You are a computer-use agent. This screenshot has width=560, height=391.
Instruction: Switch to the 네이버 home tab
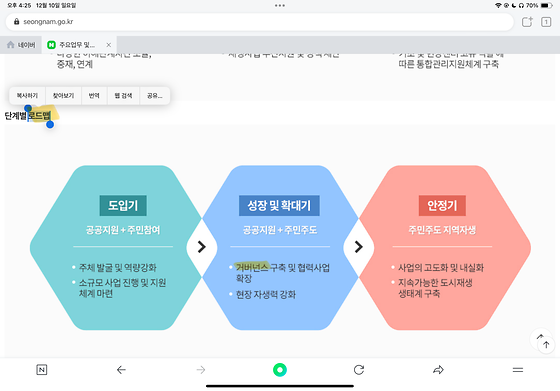(21, 45)
